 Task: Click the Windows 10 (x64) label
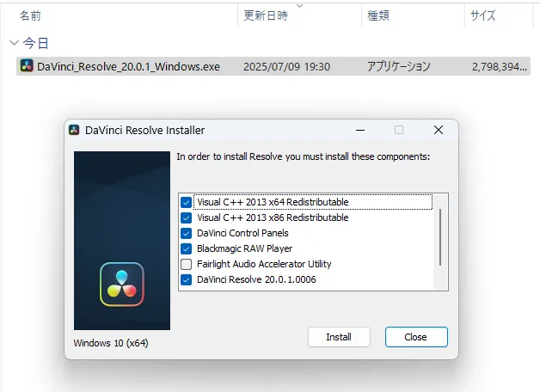coord(111,343)
